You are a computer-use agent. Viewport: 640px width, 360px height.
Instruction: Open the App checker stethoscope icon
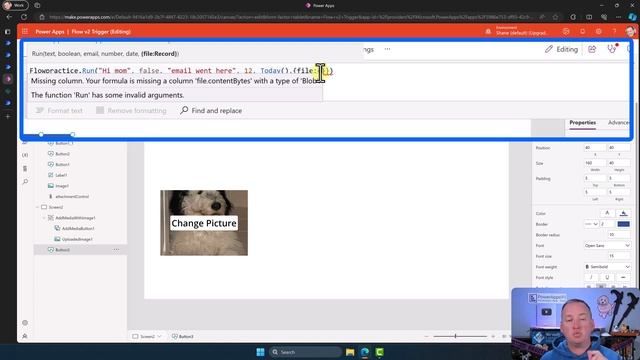pyautogui.click(x=611, y=49)
